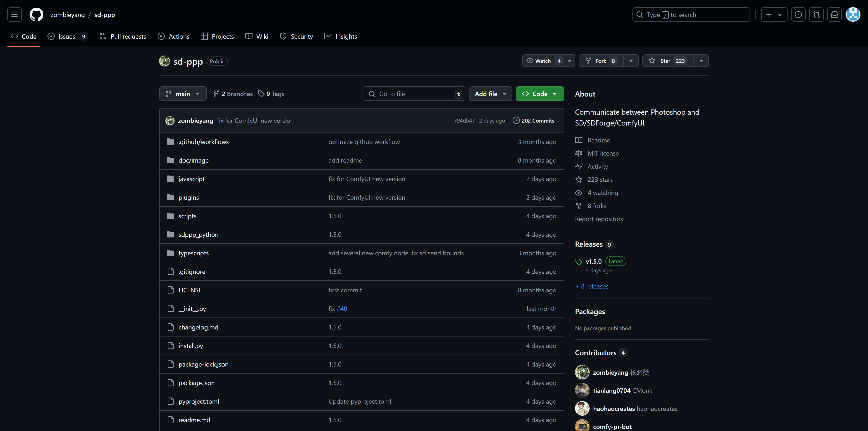
Task: Focus the Type to search field
Action: point(691,14)
